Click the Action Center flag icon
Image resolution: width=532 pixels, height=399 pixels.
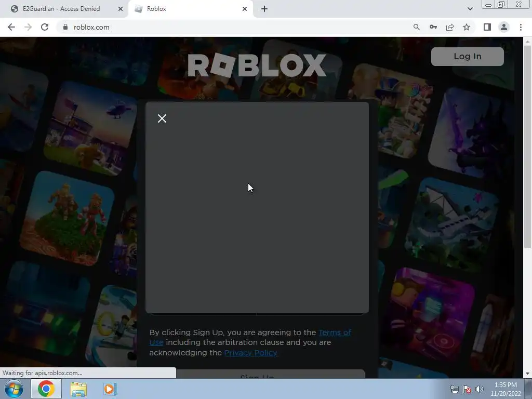pyautogui.click(x=467, y=389)
